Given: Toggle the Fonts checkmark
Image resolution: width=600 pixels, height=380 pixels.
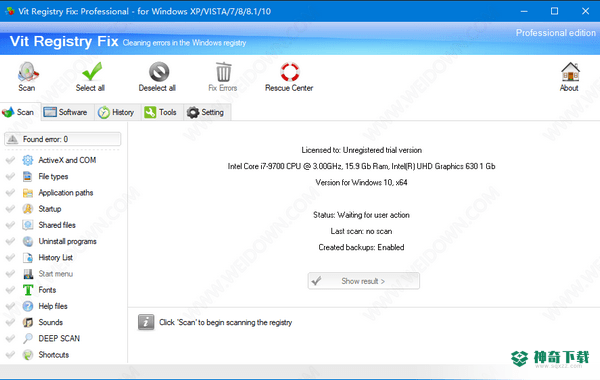Looking at the screenshot, I should tap(10, 290).
